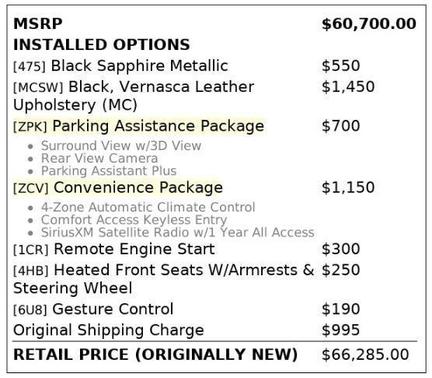
Task: Click the $1,450 upholstery price
Action: coord(348,87)
